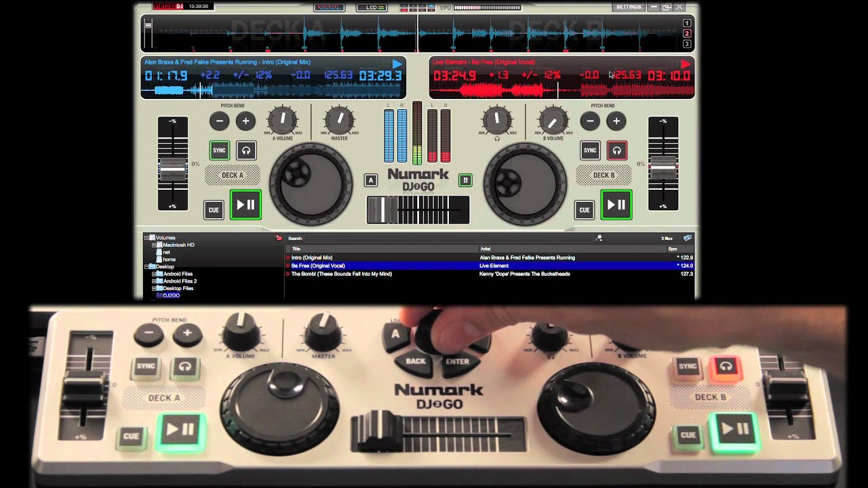Select waveform zoom level 1
Image resolution: width=868 pixels, height=488 pixels.
[x=687, y=23]
